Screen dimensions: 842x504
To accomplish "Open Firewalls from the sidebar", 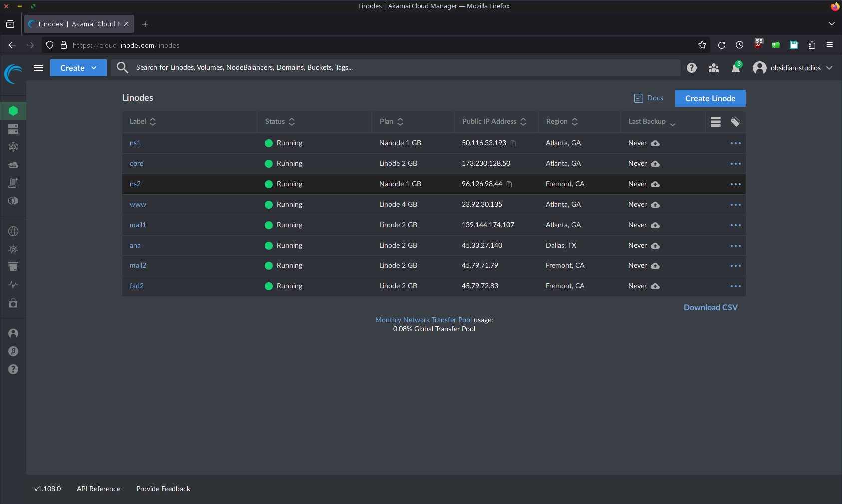I will pos(13,165).
